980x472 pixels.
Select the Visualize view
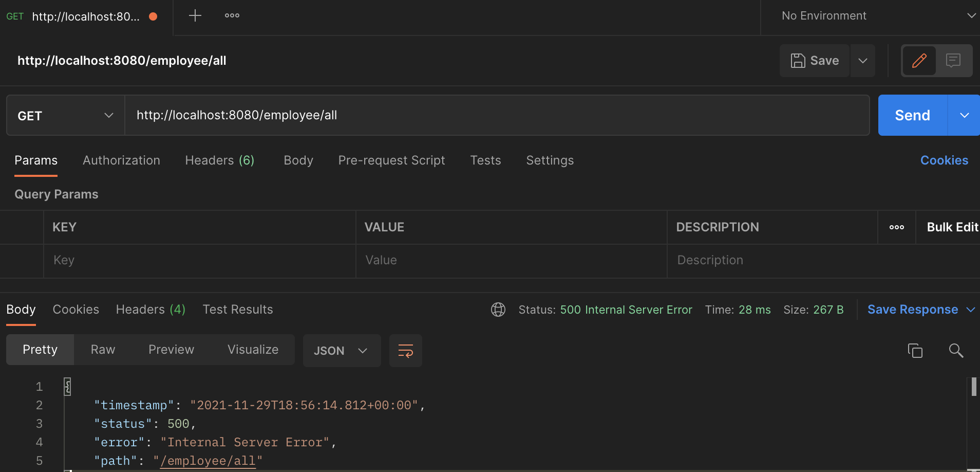point(253,350)
